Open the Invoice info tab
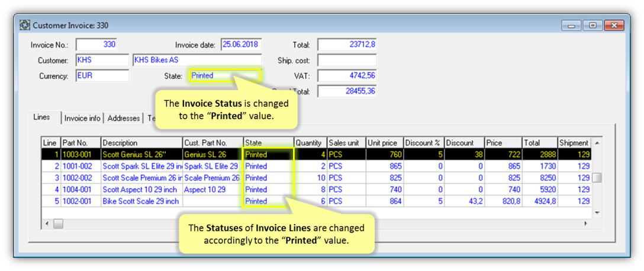644x271 pixels. coord(82,119)
